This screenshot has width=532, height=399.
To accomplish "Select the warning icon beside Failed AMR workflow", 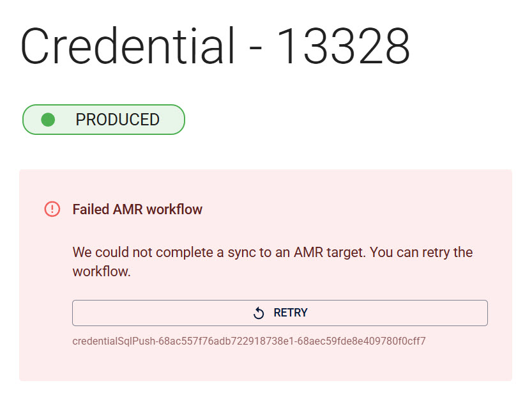I will tap(52, 209).
